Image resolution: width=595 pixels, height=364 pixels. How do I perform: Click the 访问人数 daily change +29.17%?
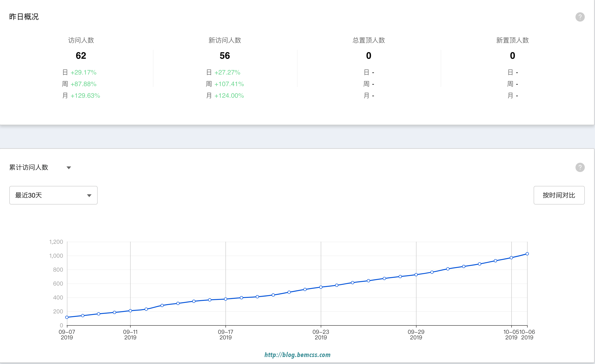[83, 72]
